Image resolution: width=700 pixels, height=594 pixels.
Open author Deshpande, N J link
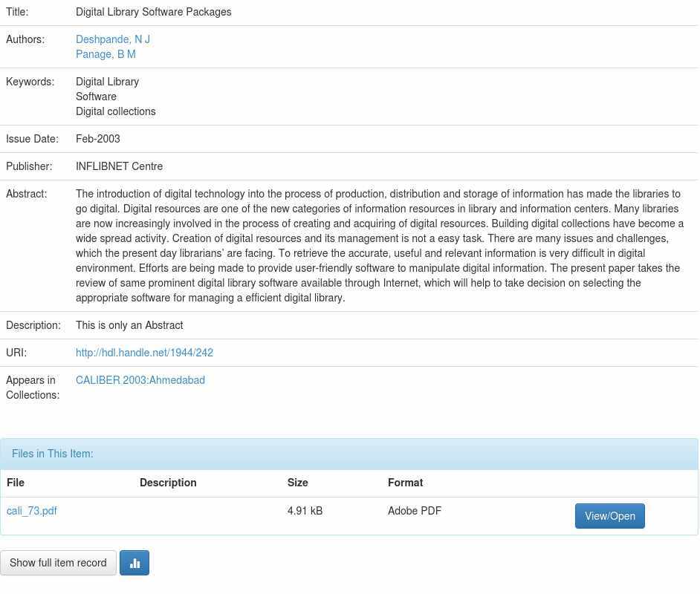click(113, 39)
